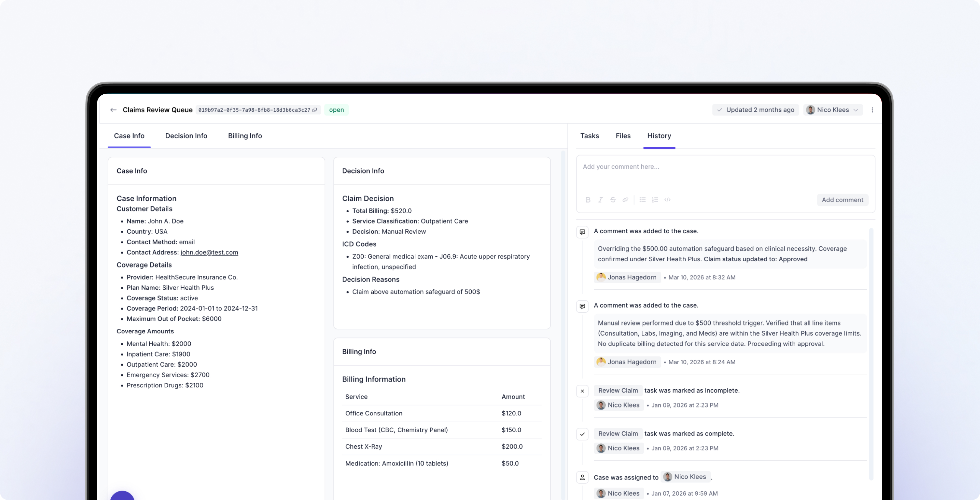Open the Nico Klees assignee dropdown
Screen dimensions: 980x500
[833, 110]
